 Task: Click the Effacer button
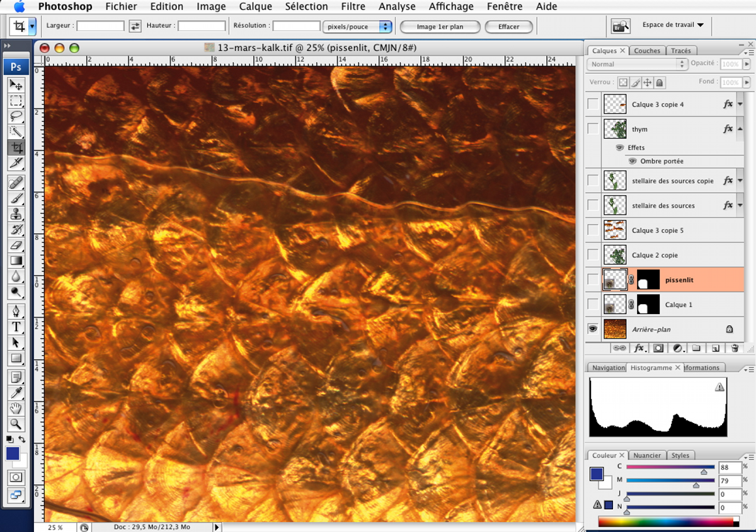pyautogui.click(x=508, y=27)
